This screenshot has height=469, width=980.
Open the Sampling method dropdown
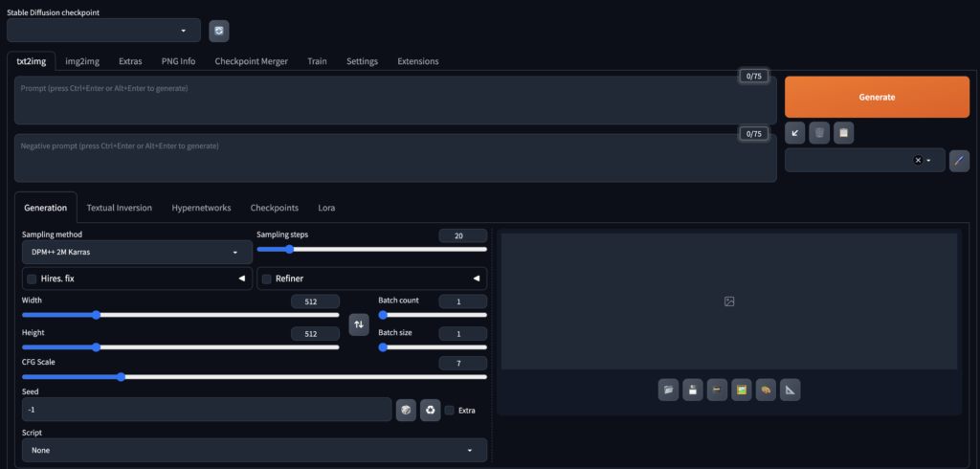[x=137, y=253]
